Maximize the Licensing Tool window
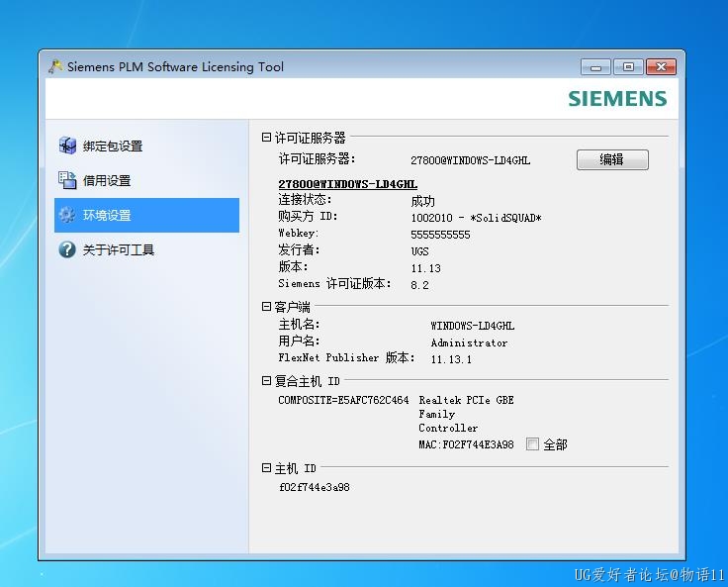 point(628,67)
